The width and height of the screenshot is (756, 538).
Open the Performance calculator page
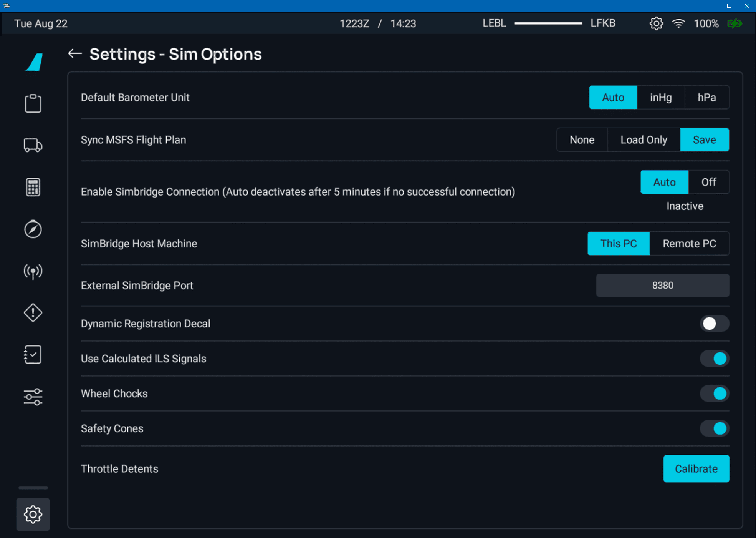point(33,187)
